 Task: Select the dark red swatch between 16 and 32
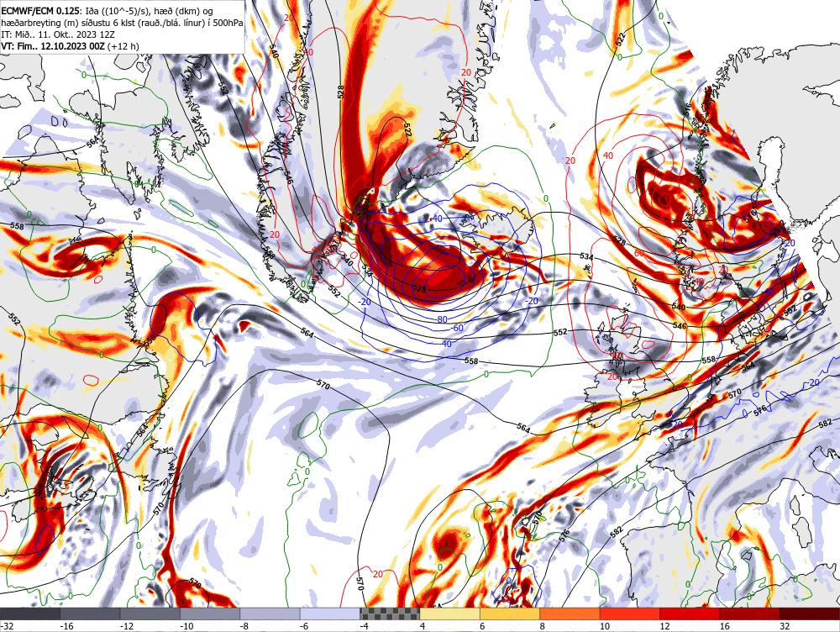pyautogui.click(x=750, y=614)
